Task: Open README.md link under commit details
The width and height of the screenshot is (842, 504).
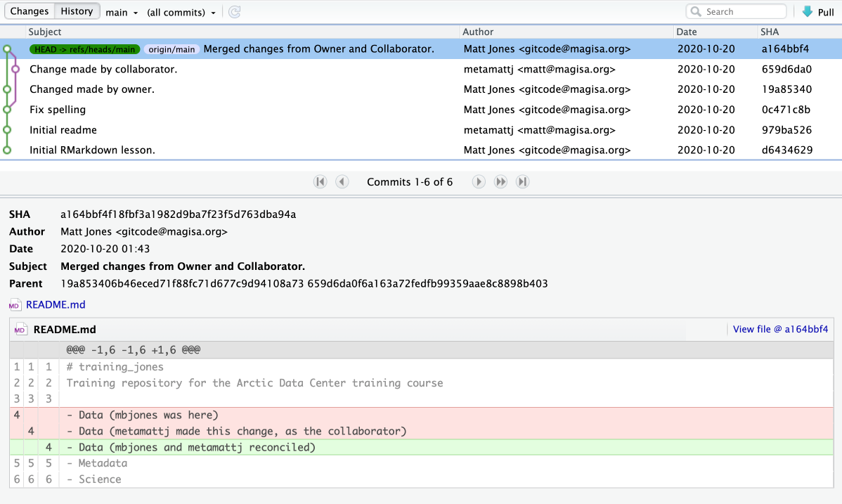Action: click(56, 305)
